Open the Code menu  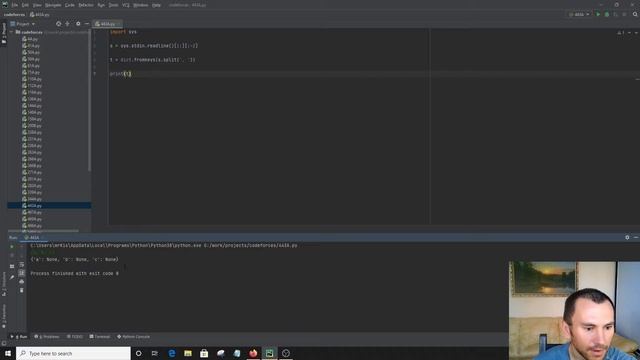(x=70, y=5)
